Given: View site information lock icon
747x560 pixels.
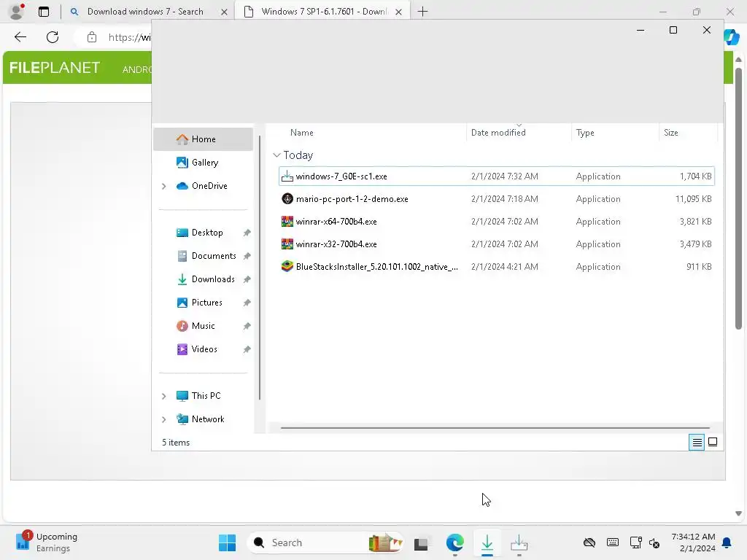Looking at the screenshot, I should (92, 37).
